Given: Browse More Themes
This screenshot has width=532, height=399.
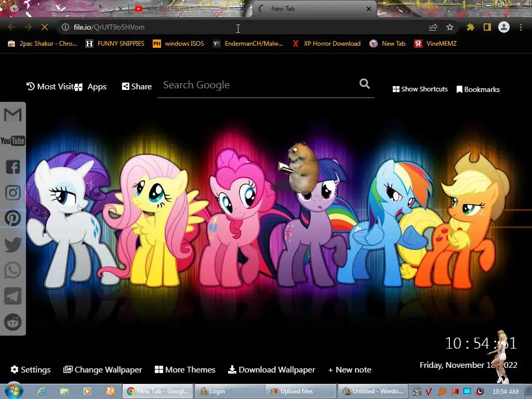Looking at the screenshot, I should click(185, 369).
